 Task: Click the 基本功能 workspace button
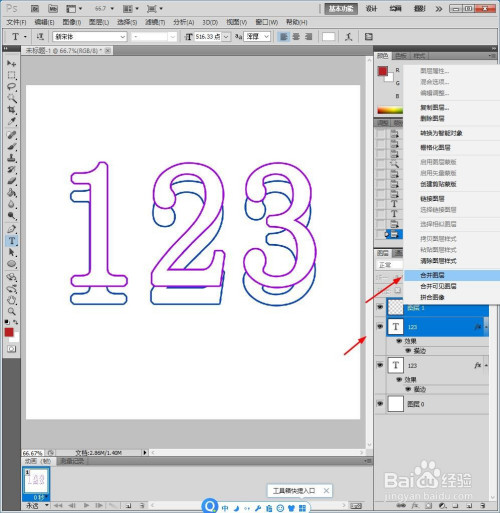[341, 9]
